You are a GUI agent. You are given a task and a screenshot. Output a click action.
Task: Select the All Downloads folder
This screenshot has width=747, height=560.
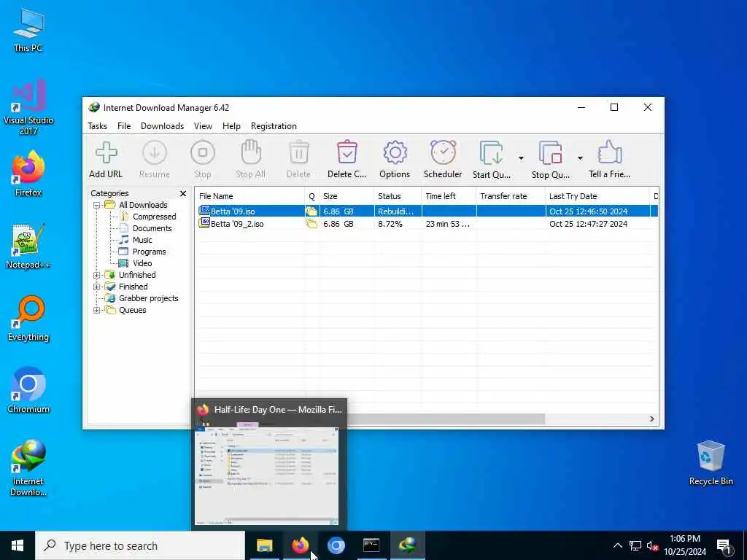point(143,205)
